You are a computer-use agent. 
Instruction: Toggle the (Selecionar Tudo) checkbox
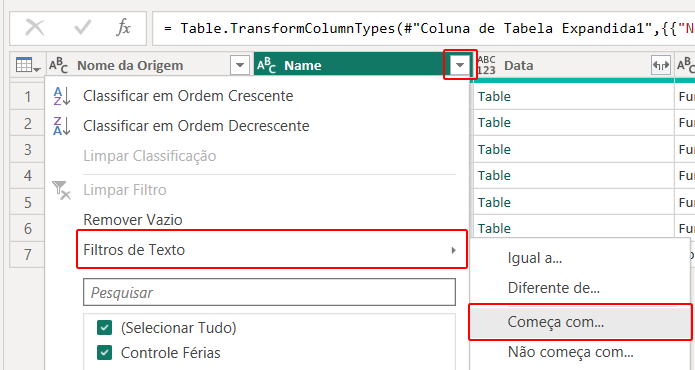coord(105,328)
